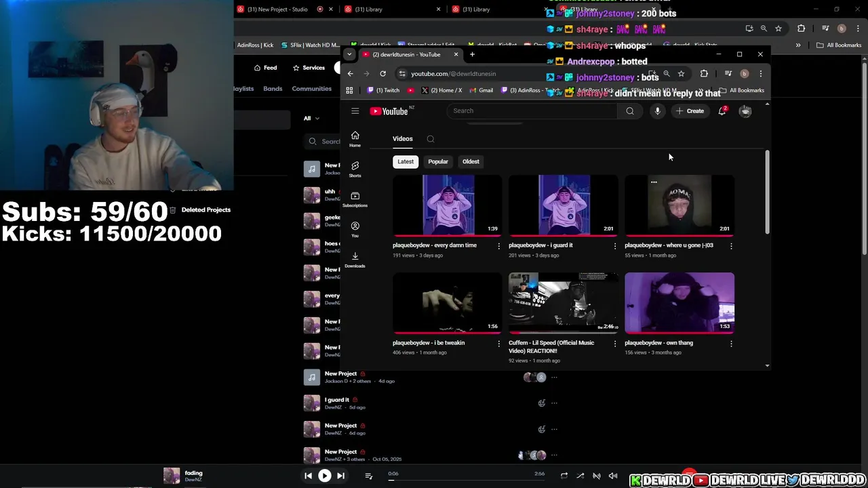The image size is (868, 488).
Task: Toggle repeat in the bottom player
Action: coord(564,476)
